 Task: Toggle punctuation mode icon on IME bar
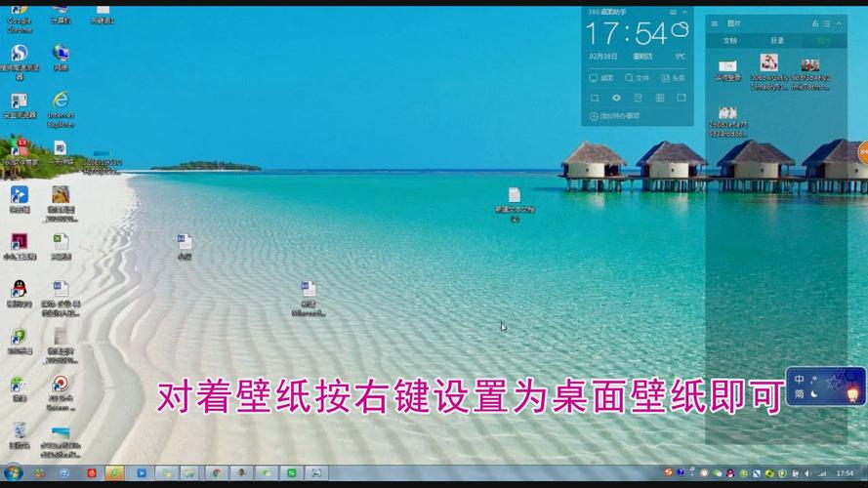[x=814, y=380]
